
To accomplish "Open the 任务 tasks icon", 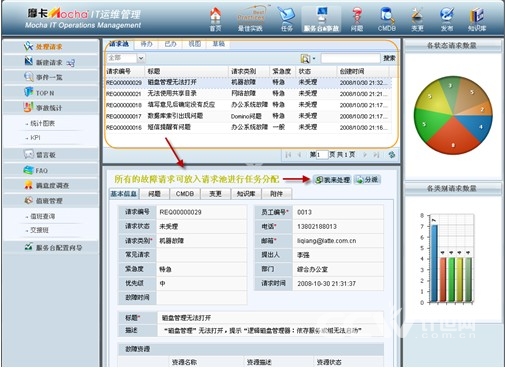I will tap(287, 19).
